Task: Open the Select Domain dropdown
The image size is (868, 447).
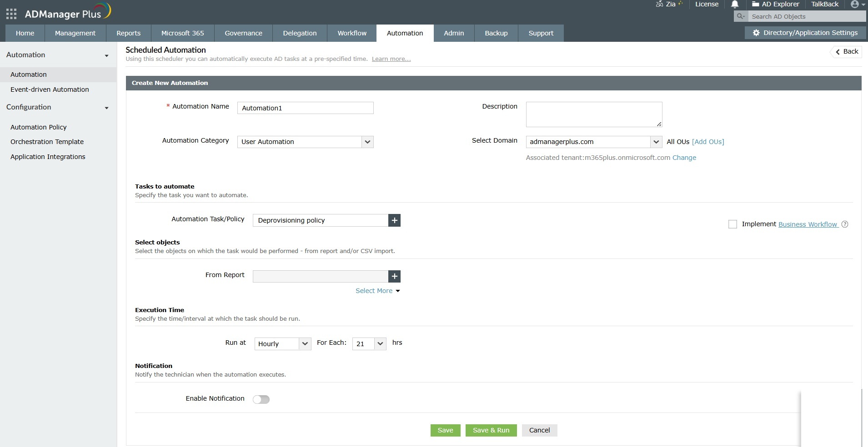Action: click(x=657, y=142)
